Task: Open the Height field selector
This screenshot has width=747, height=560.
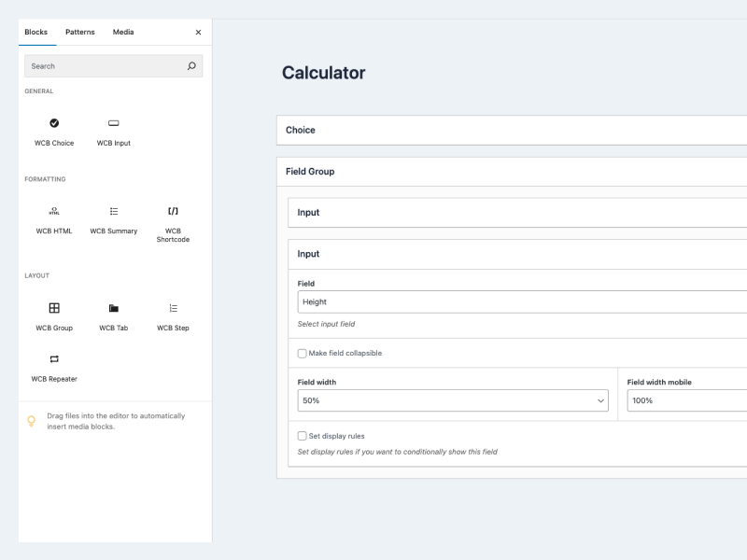Action: (521, 301)
